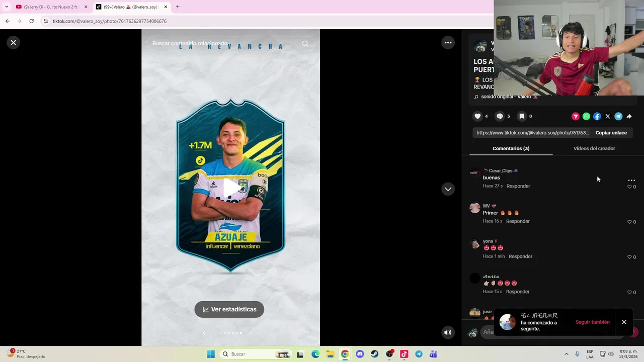Open the three-dot options menu on photo
This screenshot has height=362, width=644.
pyautogui.click(x=448, y=43)
